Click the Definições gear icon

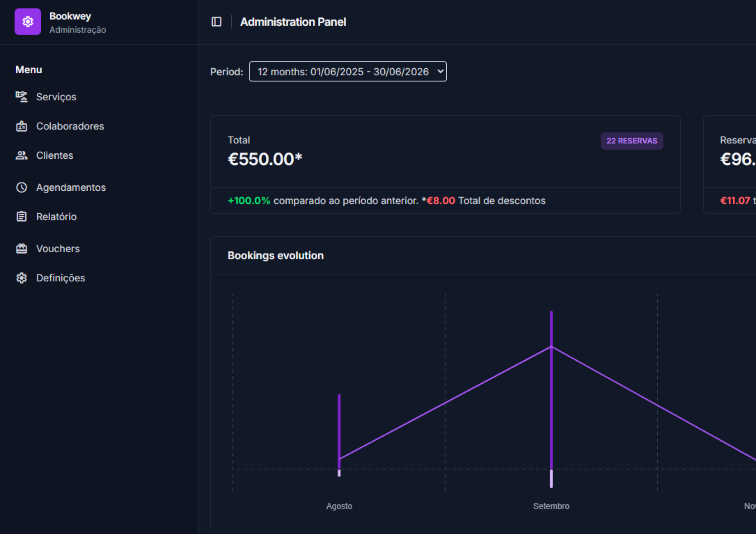[x=22, y=278]
